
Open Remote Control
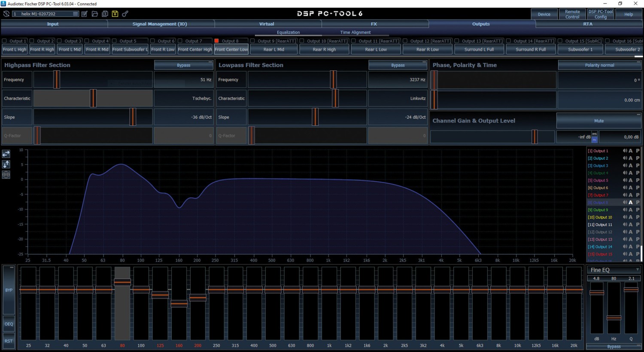point(572,14)
